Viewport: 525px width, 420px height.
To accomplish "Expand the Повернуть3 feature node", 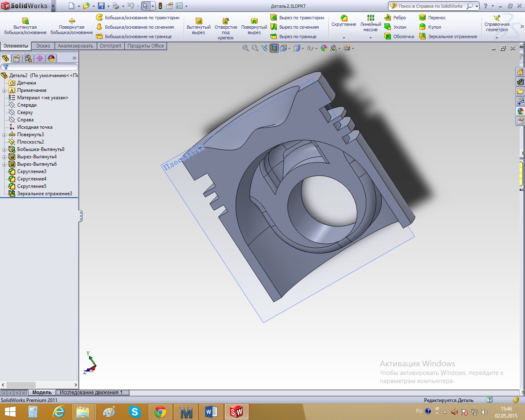I will pyautogui.click(x=5, y=135).
